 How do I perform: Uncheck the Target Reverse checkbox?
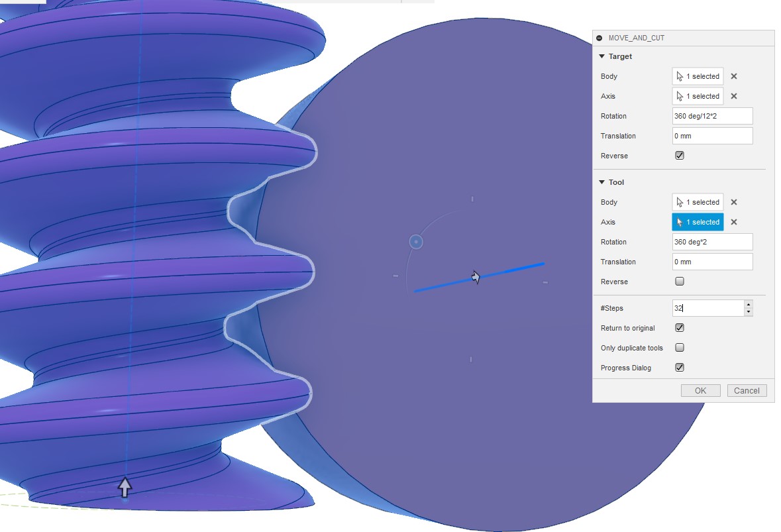click(679, 156)
